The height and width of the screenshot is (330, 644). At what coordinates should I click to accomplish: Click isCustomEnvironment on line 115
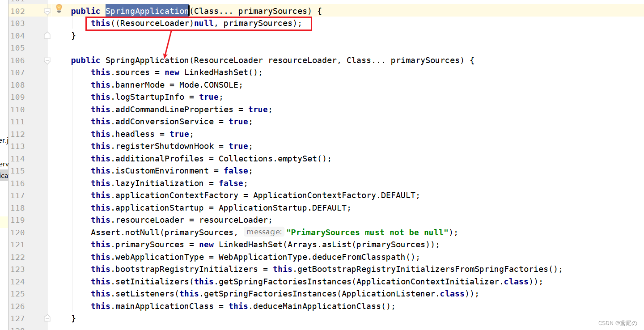click(x=162, y=171)
